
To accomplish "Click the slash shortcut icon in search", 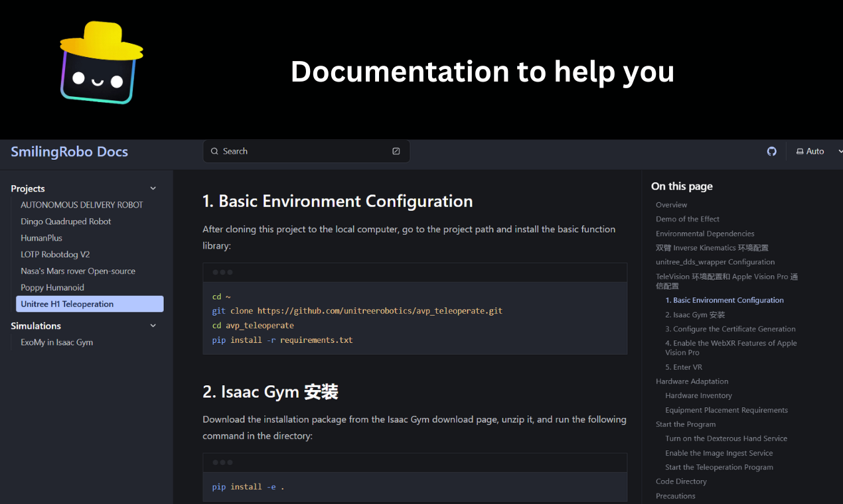I will [x=396, y=151].
